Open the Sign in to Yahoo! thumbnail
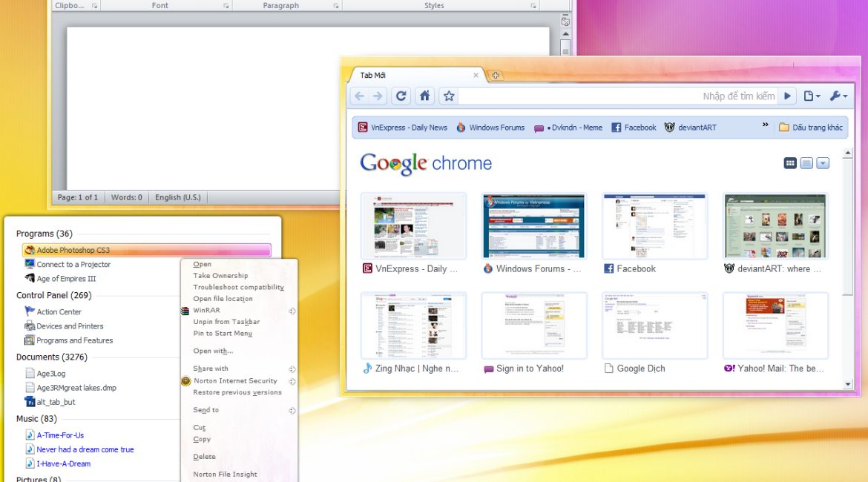This screenshot has width=868, height=482. pos(533,326)
